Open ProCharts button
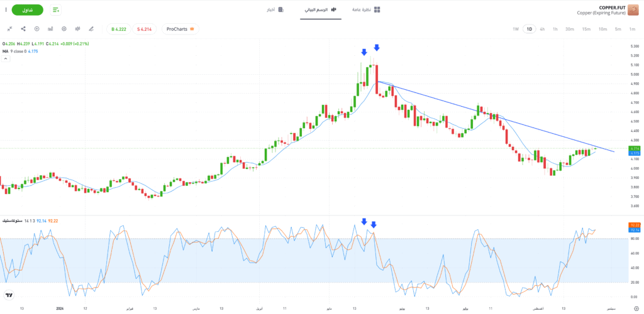The image size is (644, 314). 180,29
